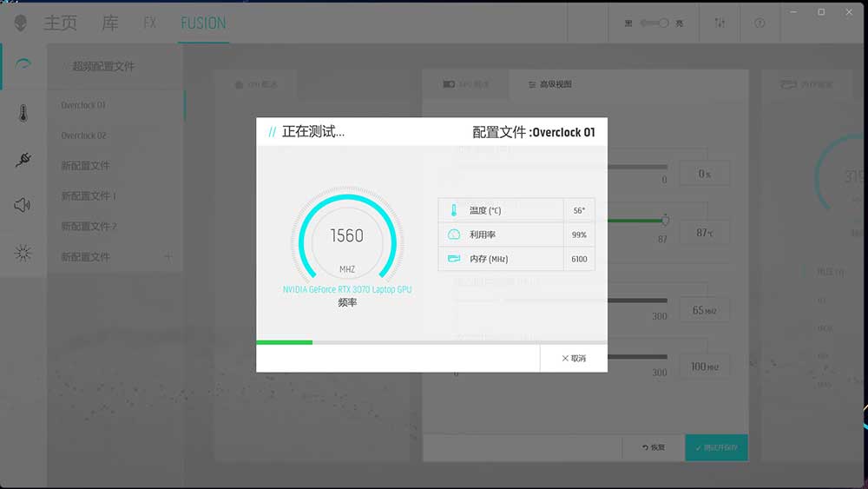This screenshot has height=489, width=868.
Task: Select the 新配置文件 2 profile
Action: pos(89,227)
